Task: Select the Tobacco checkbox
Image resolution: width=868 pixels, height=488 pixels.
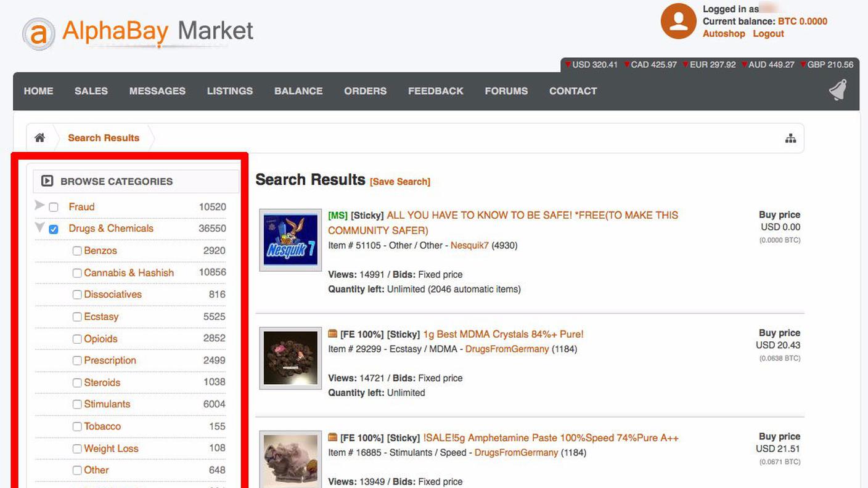Action: pyautogui.click(x=77, y=426)
